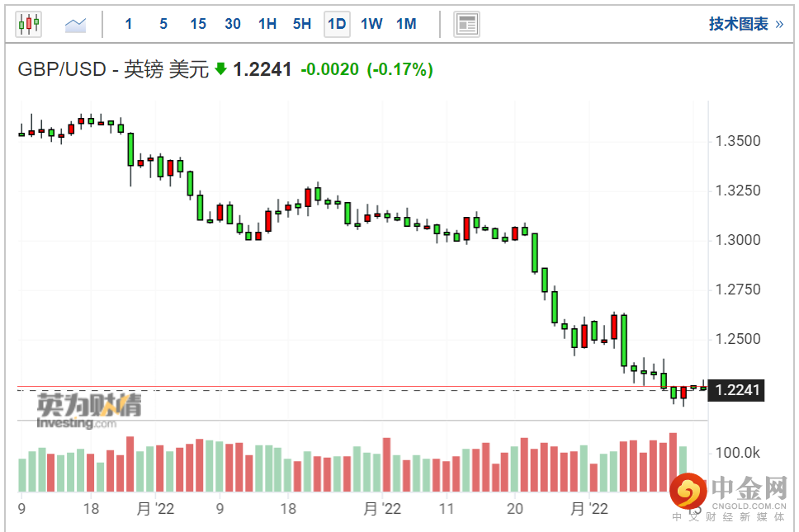The image size is (799, 532).
Task: Select the 1 minute timeframe
Action: coord(129,24)
